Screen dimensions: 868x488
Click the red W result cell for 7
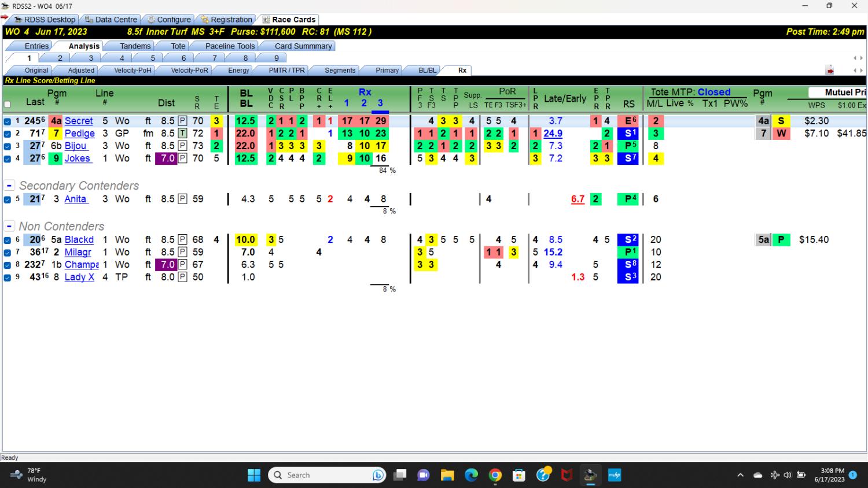pos(781,134)
